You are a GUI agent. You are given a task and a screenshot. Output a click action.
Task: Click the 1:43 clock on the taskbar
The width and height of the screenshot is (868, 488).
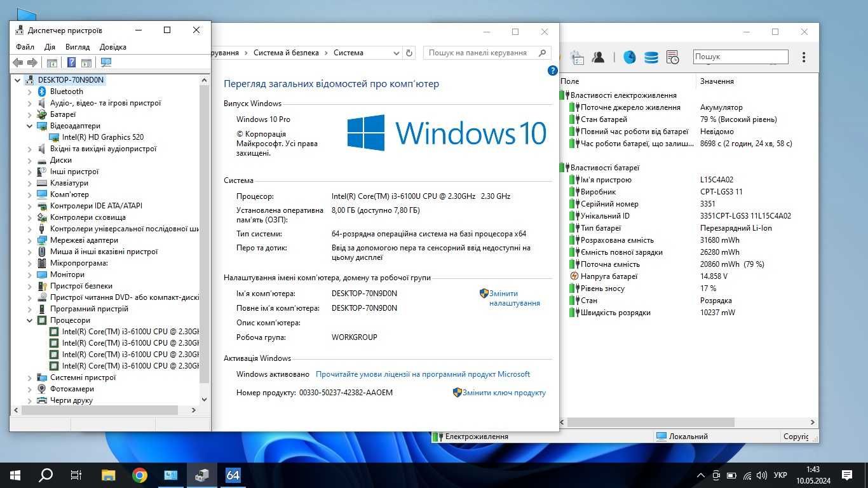(813, 470)
